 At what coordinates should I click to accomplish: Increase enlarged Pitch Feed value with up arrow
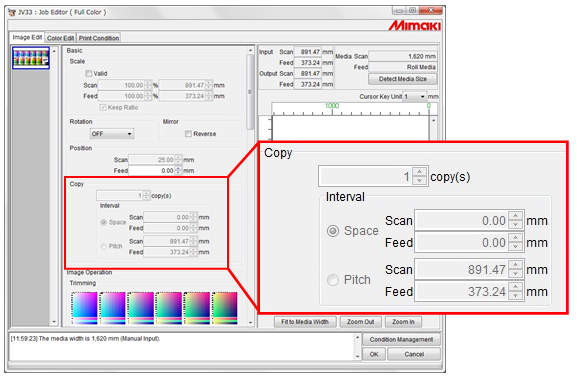(x=516, y=287)
